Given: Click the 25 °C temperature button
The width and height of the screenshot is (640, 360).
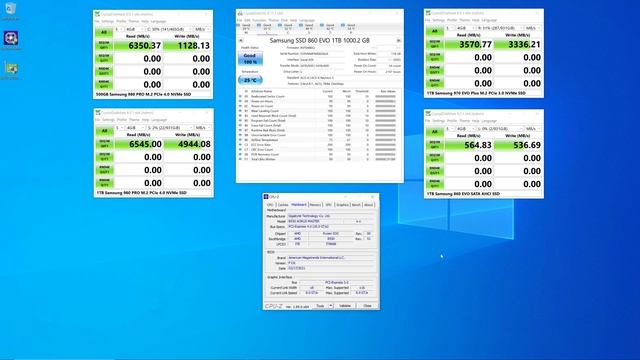Looking at the screenshot, I should pyautogui.click(x=250, y=80).
